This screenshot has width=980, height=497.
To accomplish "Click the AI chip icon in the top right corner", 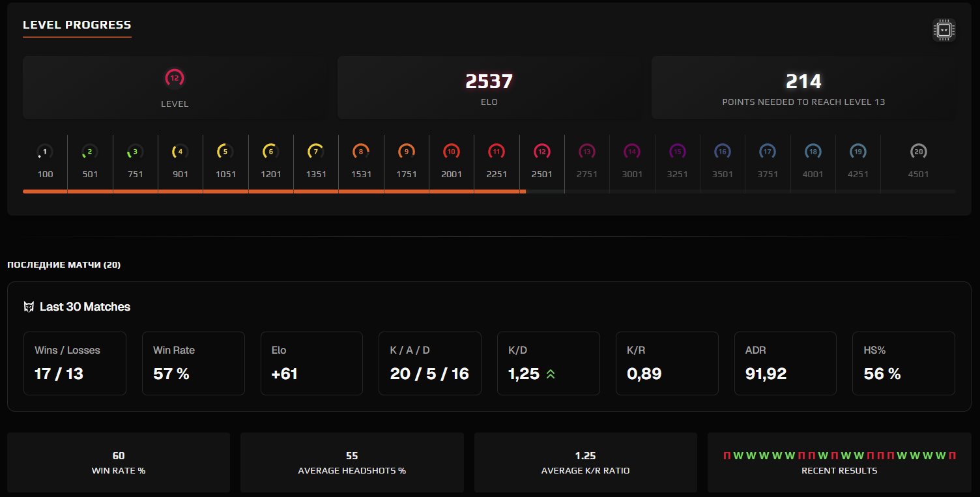I will (942, 29).
